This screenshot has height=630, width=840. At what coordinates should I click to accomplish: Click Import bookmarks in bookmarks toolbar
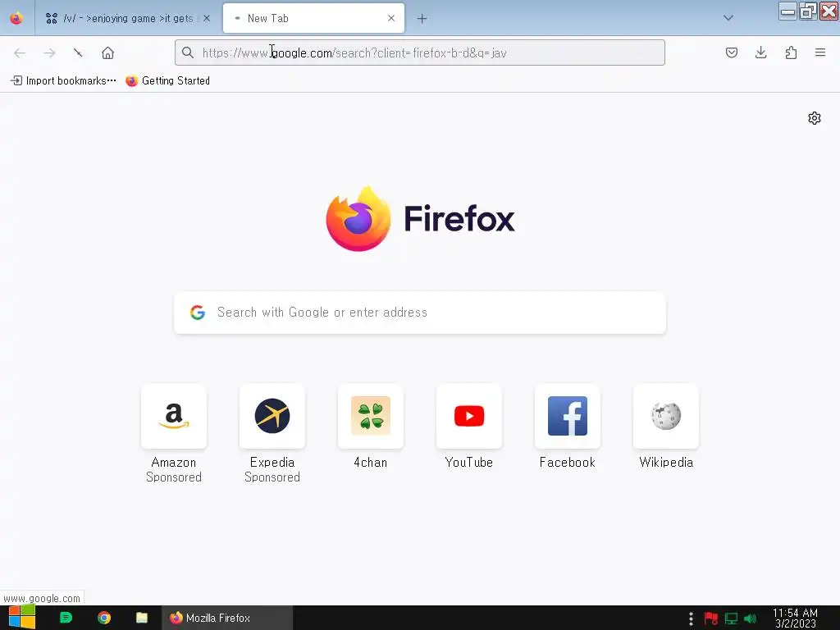click(x=64, y=81)
